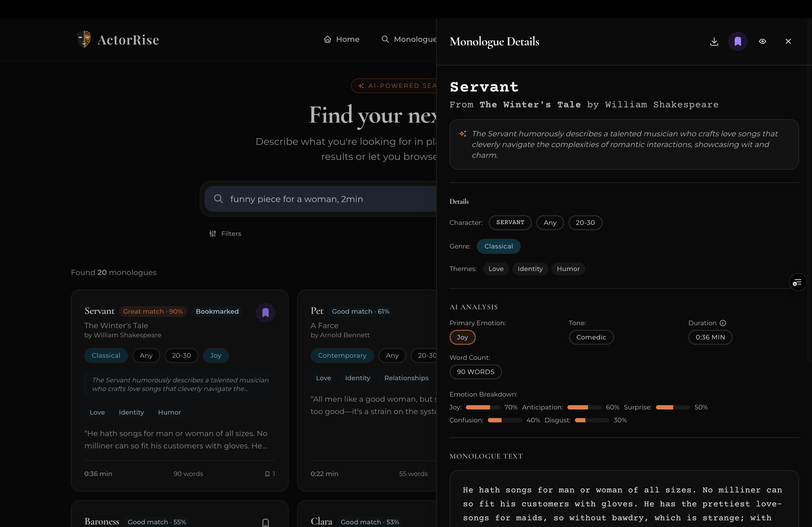Open the 20-30 age range chip
The image size is (812, 527).
[x=585, y=223]
